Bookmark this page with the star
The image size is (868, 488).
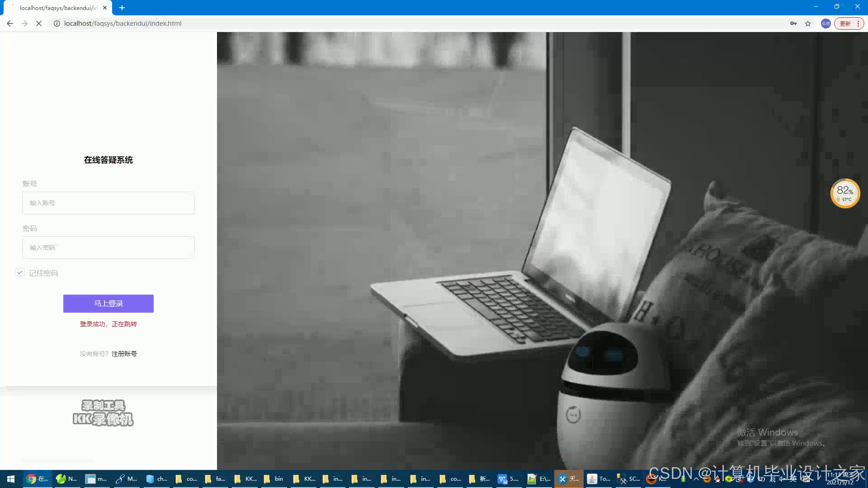(x=808, y=23)
